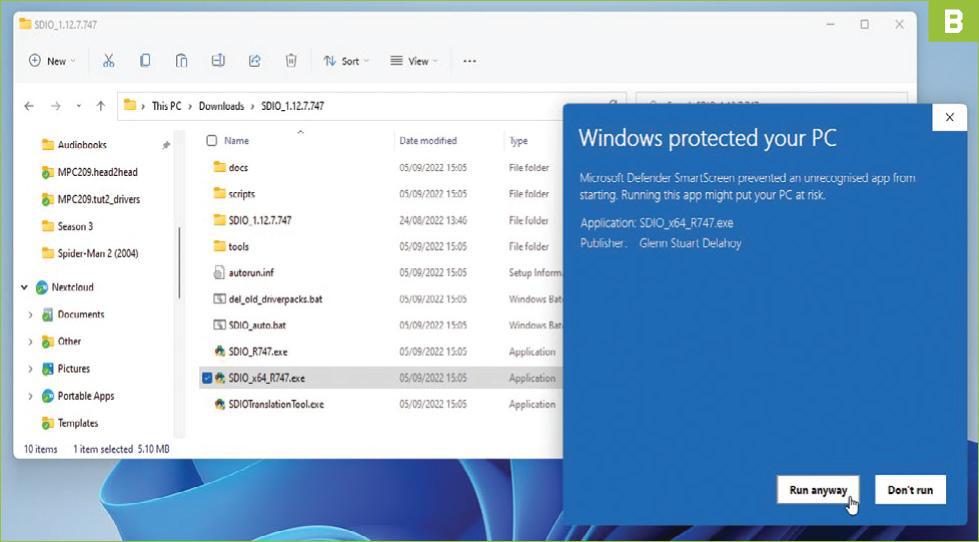Click the Paste clipboard icon
Screen dimensions: 979x542
tap(181, 61)
